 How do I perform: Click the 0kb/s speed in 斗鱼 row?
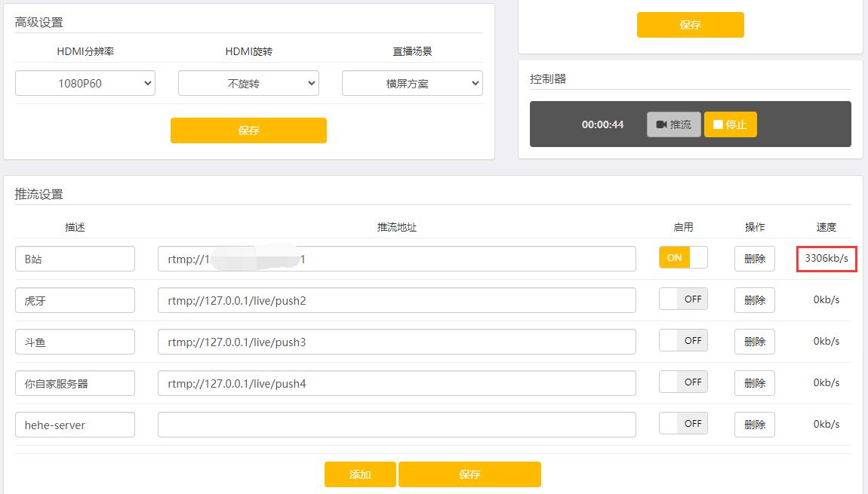point(826,342)
